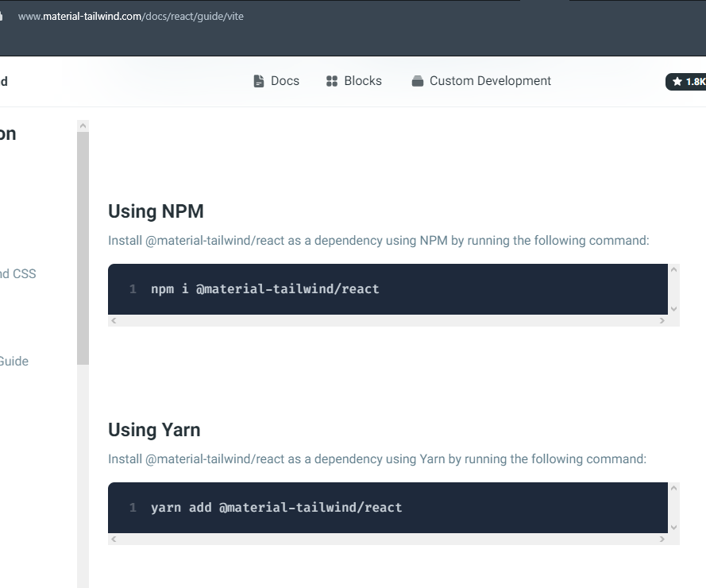Open the Guide sidebar link
The image size is (706, 588).
pos(14,361)
